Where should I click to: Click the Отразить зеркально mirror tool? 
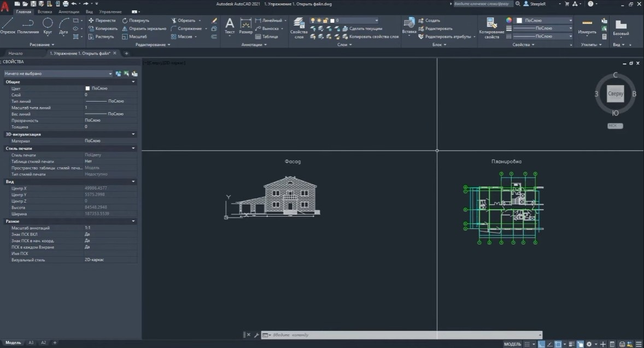(x=144, y=29)
